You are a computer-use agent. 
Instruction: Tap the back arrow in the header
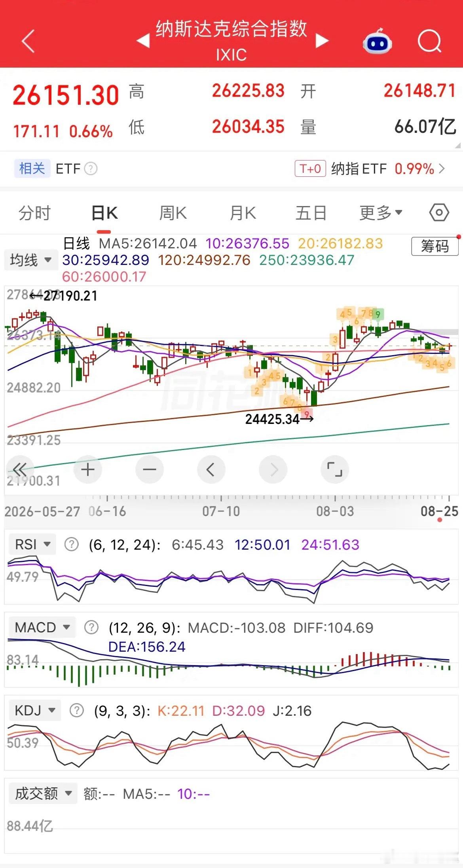pos(28,41)
